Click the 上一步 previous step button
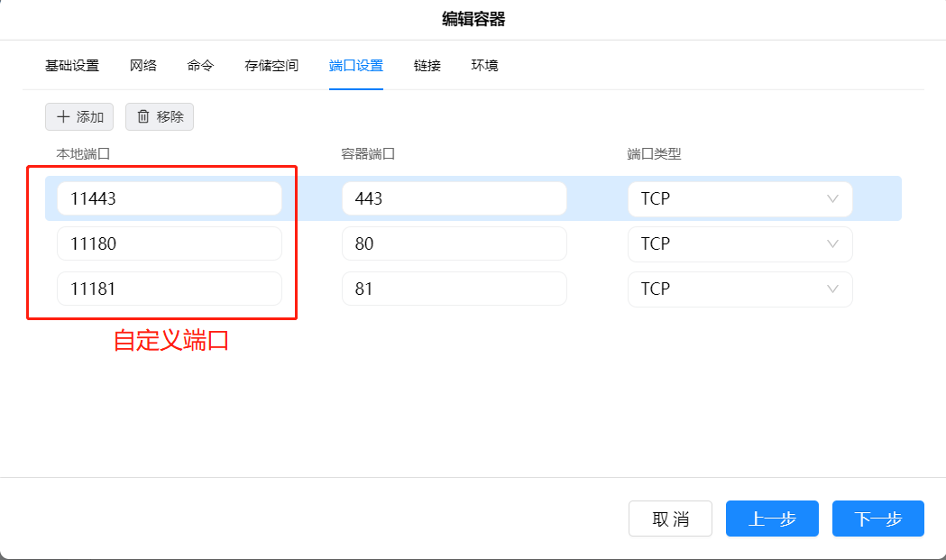Screen dimensions: 946x560 pos(772,519)
